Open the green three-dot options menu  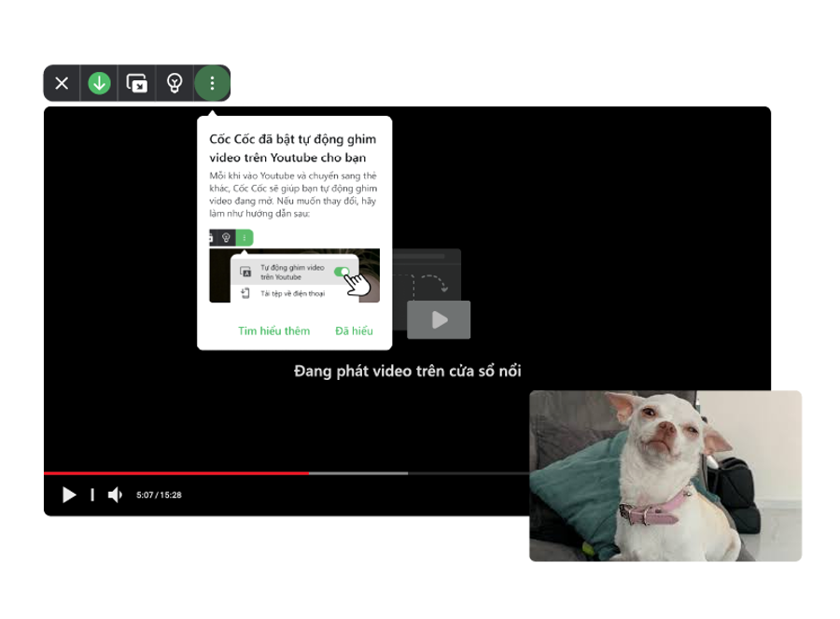tap(212, 82)
